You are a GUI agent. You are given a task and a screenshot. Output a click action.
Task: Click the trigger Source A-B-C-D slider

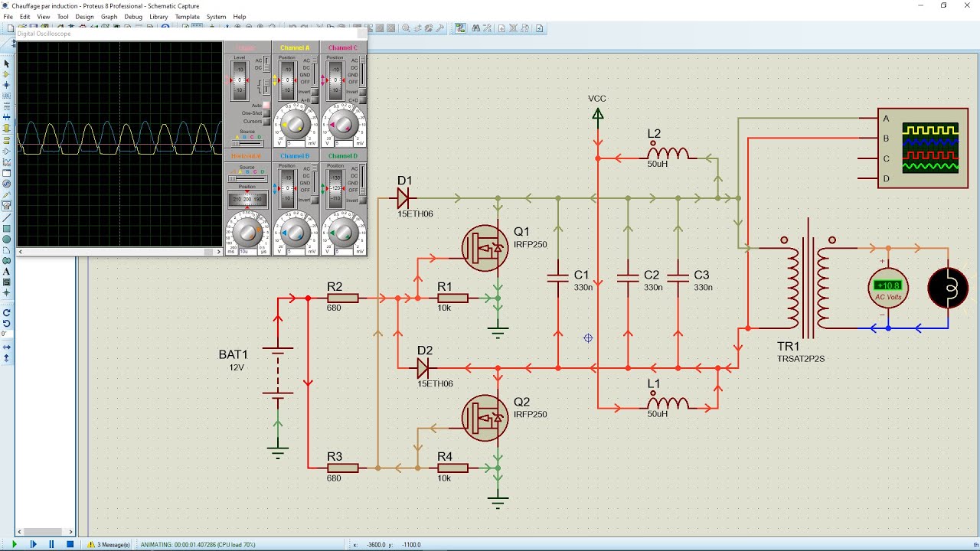coord(247,143)
